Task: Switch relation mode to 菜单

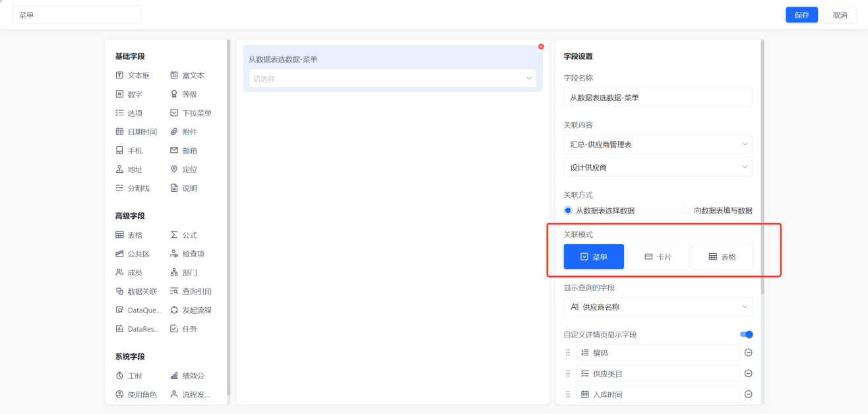Action: point(594,256)
